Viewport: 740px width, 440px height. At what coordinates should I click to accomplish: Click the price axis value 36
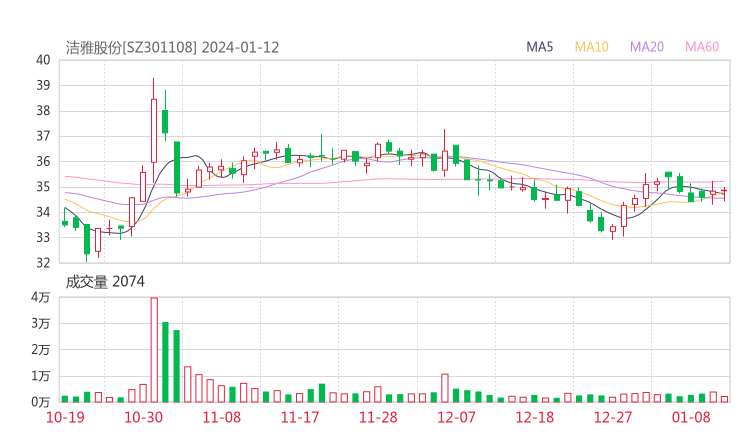(x=43, y=161)
